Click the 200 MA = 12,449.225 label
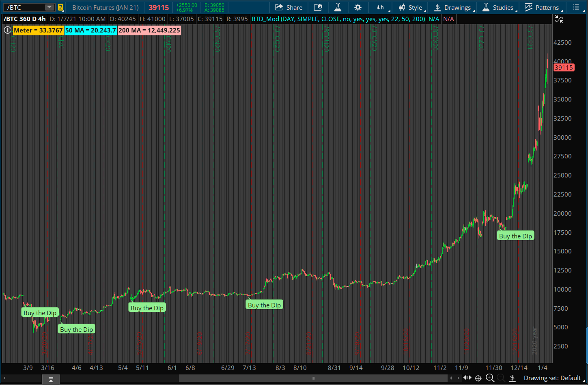 point(149,30)
